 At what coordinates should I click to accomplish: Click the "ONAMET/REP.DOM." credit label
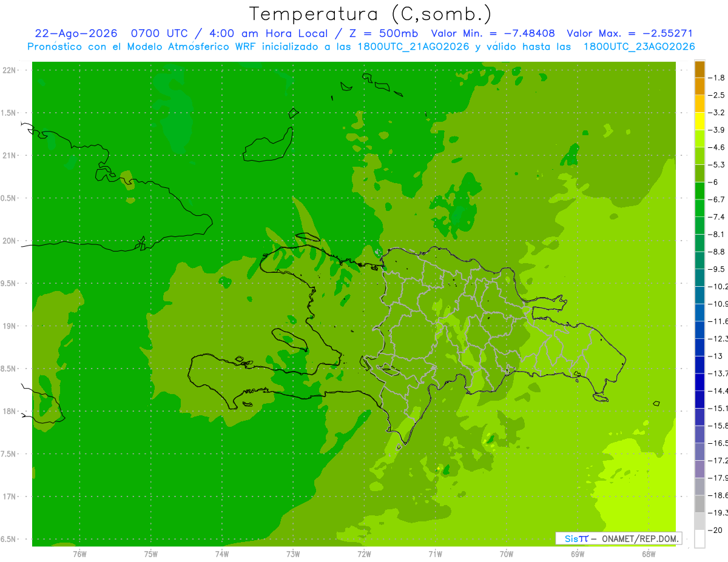(x=639, y=538)
